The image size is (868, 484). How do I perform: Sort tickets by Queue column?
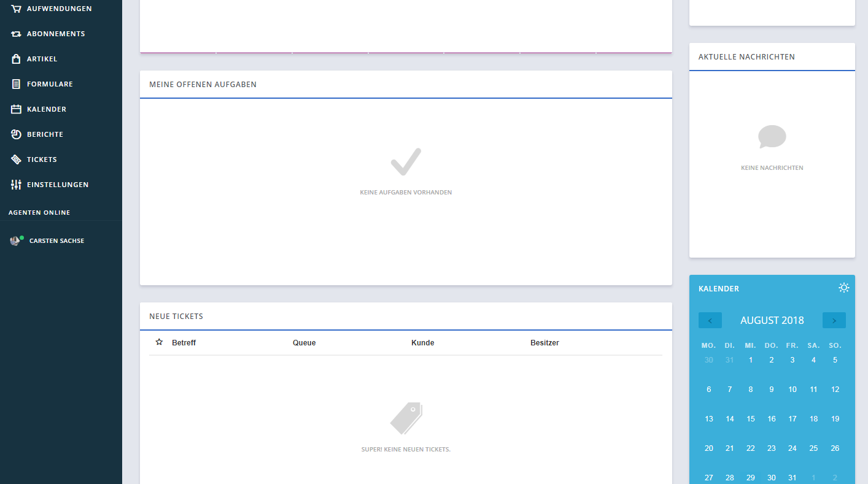(x=304, y=343)
